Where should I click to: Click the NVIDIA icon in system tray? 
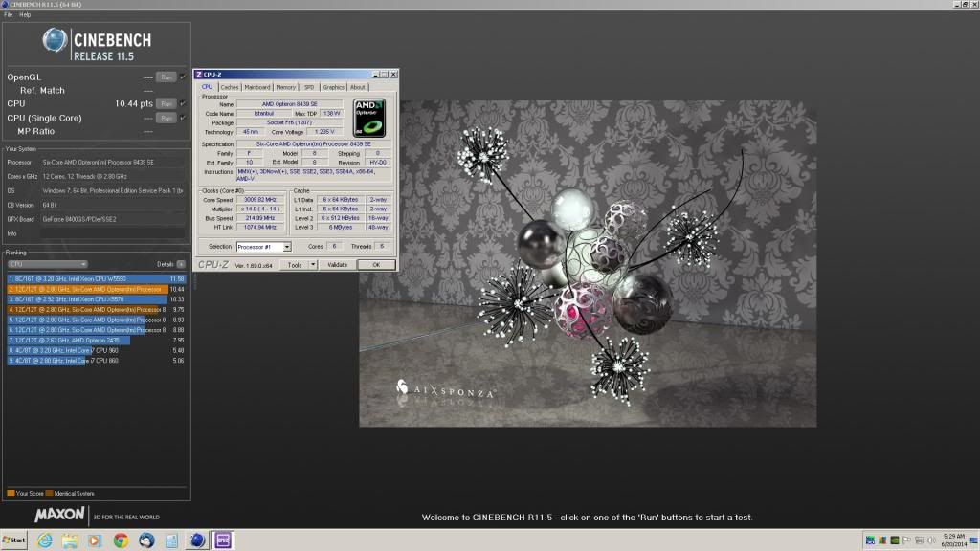pyautogui.click(x=895, y=540)
